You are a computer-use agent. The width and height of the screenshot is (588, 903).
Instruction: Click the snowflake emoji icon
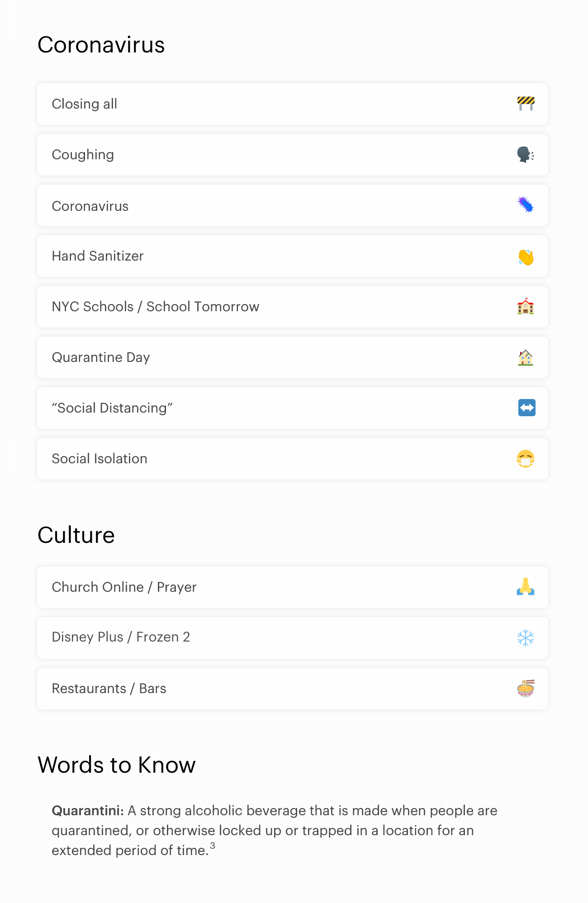526,638
